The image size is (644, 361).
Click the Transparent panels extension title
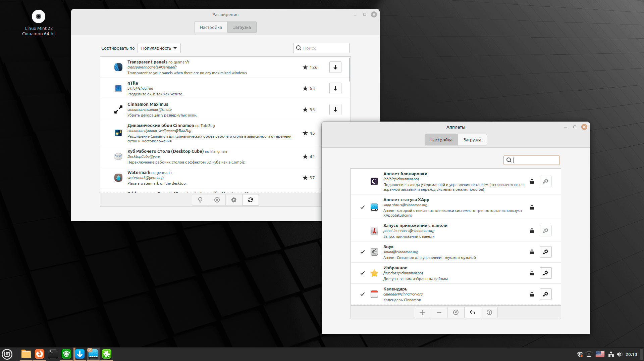tap(147, 62)
